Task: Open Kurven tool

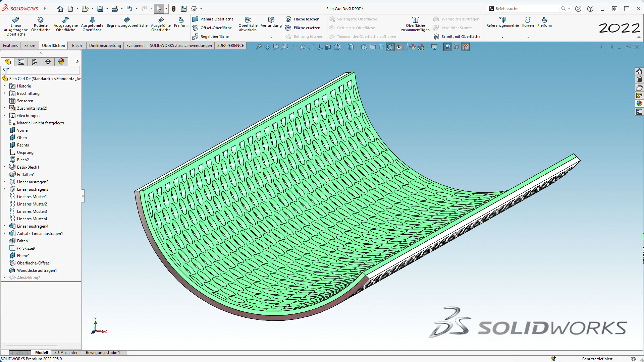Action: tap(528, 22)
